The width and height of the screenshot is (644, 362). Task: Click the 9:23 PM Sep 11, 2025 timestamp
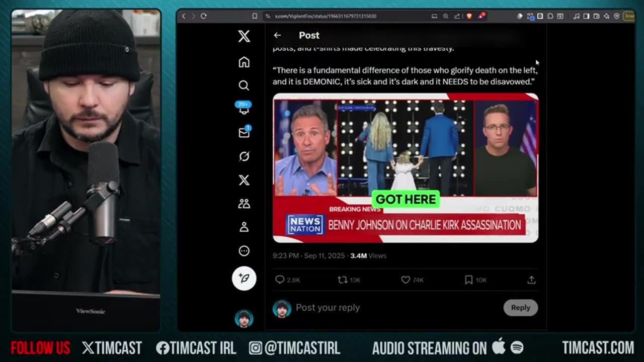click(309, 255)
